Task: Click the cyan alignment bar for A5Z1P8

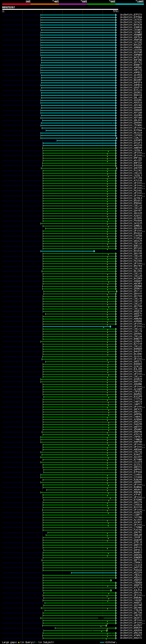Action: point(94,573)
